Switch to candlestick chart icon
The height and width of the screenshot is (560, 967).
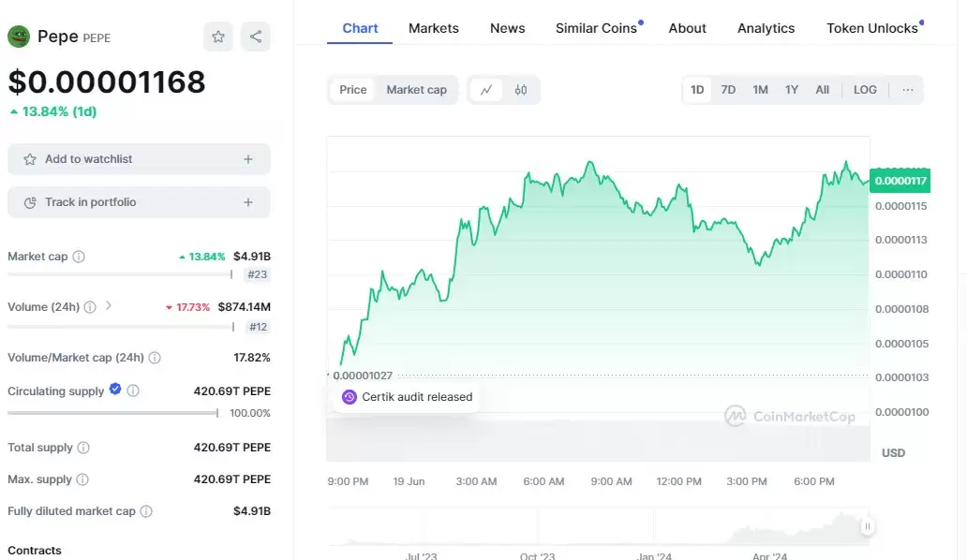(x=521, y=90)
